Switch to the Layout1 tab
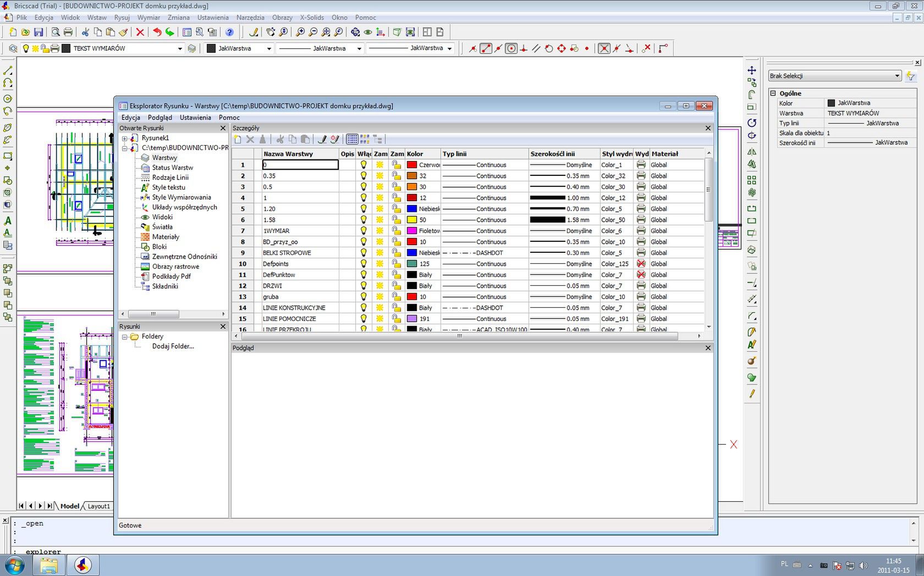Viewport: 924px width, 576px height. click(x=98, y=506)
